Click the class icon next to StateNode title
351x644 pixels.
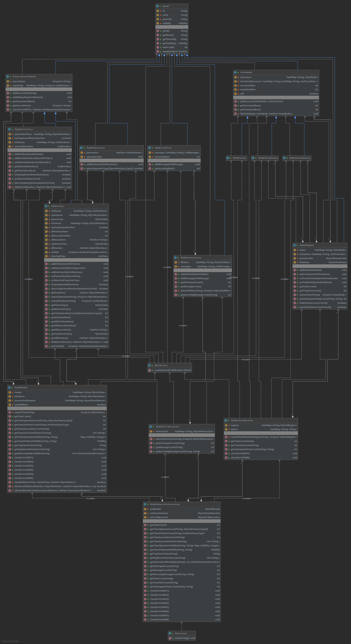(235, 73)
